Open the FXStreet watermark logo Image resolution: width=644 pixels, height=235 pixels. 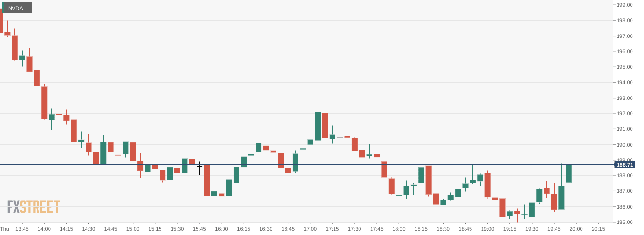(x=33, y=207)
